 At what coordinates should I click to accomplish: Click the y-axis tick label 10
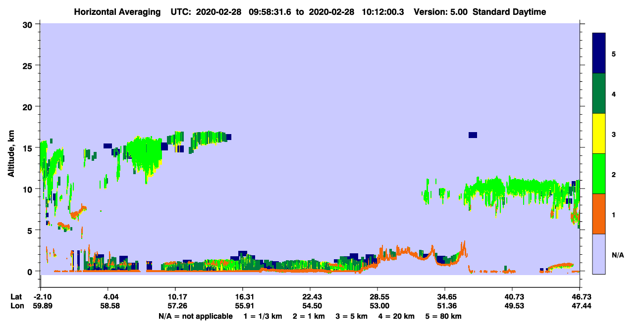29,189
